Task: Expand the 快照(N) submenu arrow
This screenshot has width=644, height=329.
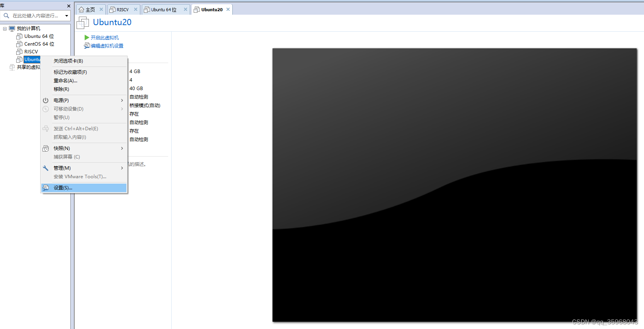Action: click(122, 148)
